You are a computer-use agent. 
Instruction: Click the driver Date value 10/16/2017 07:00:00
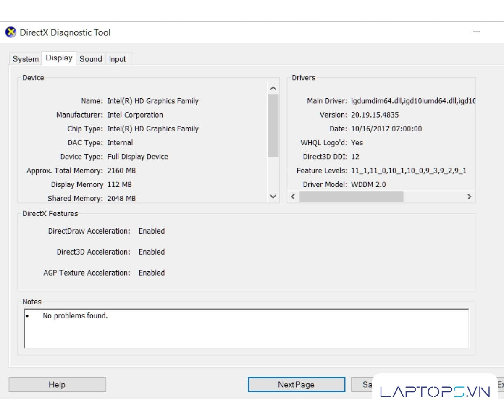386,129
